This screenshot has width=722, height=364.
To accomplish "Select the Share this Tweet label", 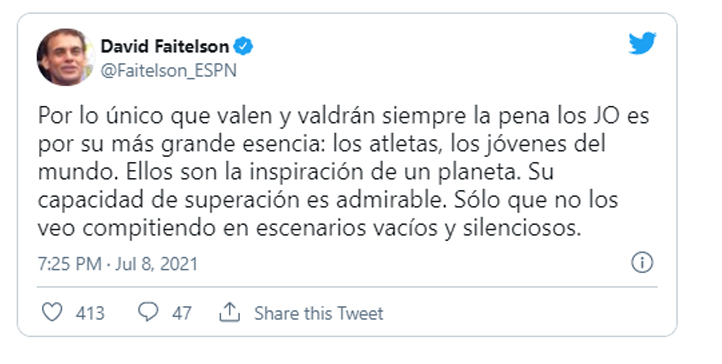I will pos(319,313).
